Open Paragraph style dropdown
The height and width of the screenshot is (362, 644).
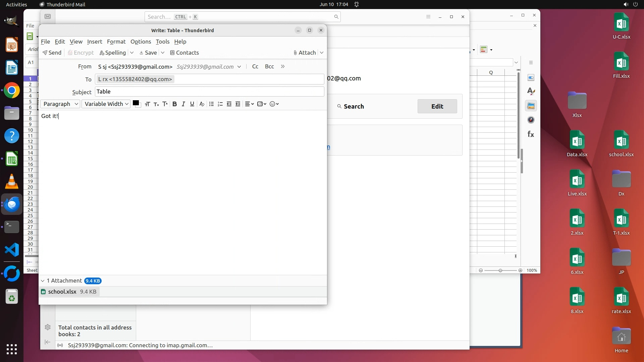coord(60,104)
